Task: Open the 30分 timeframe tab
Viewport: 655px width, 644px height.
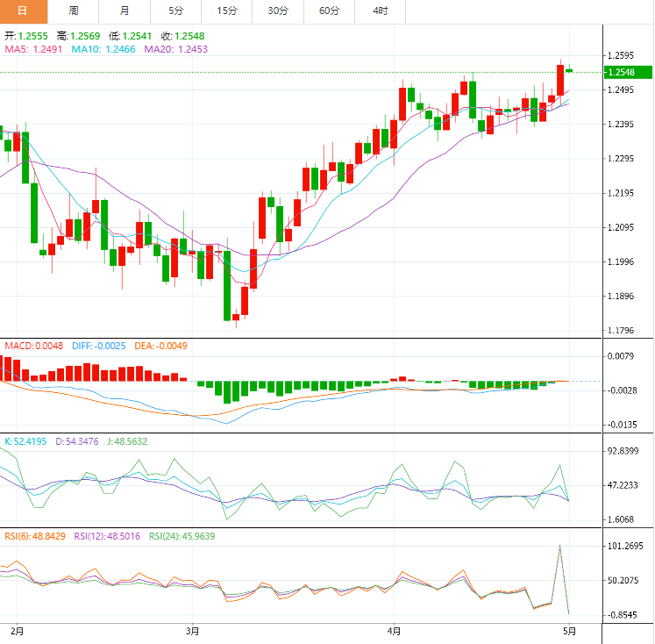Action: 278,11
